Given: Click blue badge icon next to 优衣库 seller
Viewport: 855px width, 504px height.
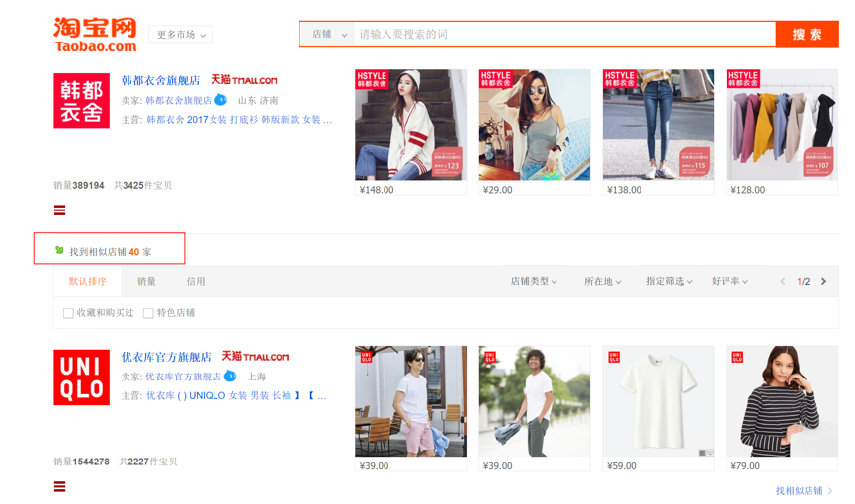Looking at the screenshot, I should (230, 376).
